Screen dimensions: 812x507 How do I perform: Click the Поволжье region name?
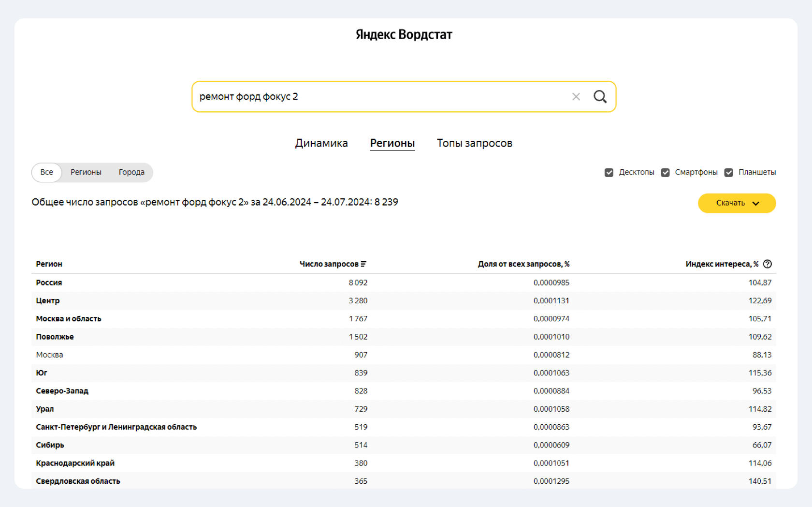pos(55,337)
